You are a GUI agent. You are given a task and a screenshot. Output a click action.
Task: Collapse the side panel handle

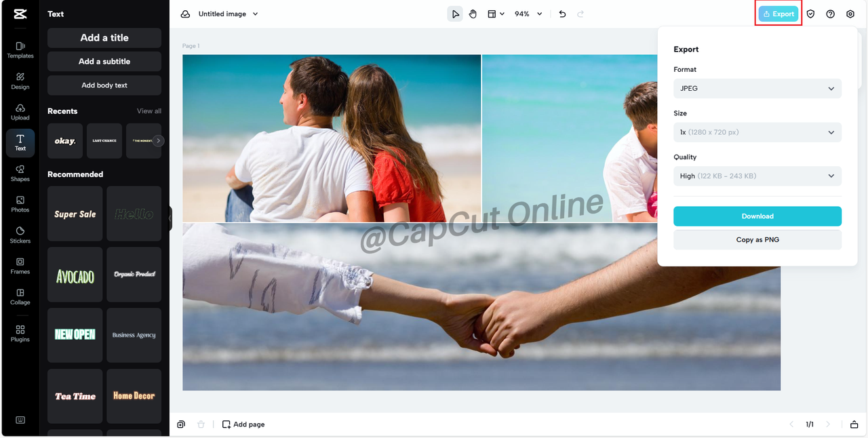pos(170,218)
